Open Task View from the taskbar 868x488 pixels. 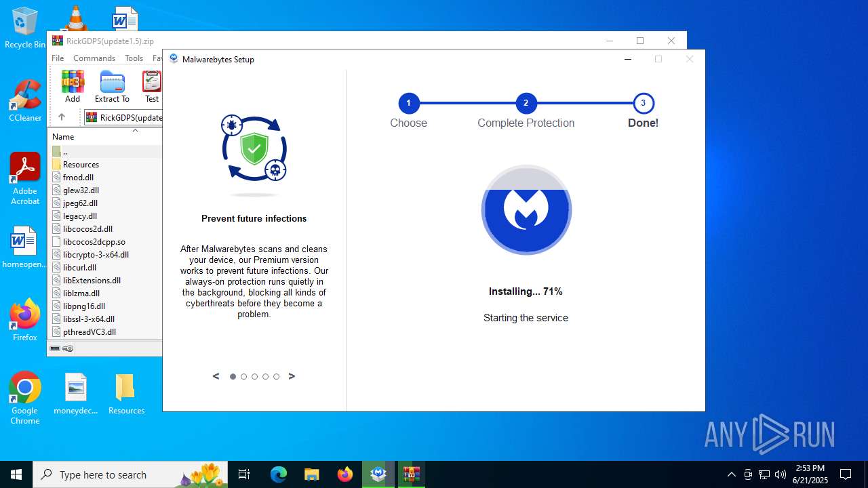[x=244, y=474]
